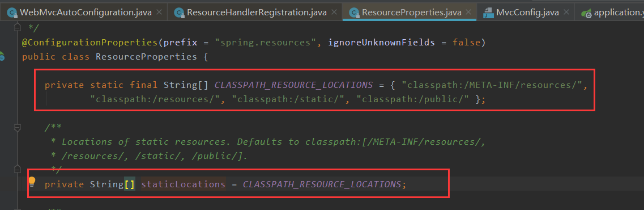This screenshot has width=644, height=210.
Task: Click the ResourceProperties class name in declaration
Action: click(146, 56)
